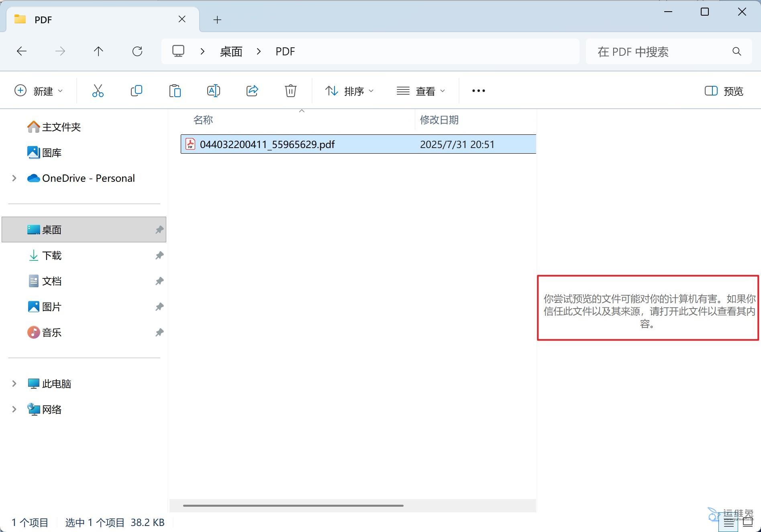This screenshot has height=532, width=761.
Task: Copy the selected file
Action: click(137, 91)
